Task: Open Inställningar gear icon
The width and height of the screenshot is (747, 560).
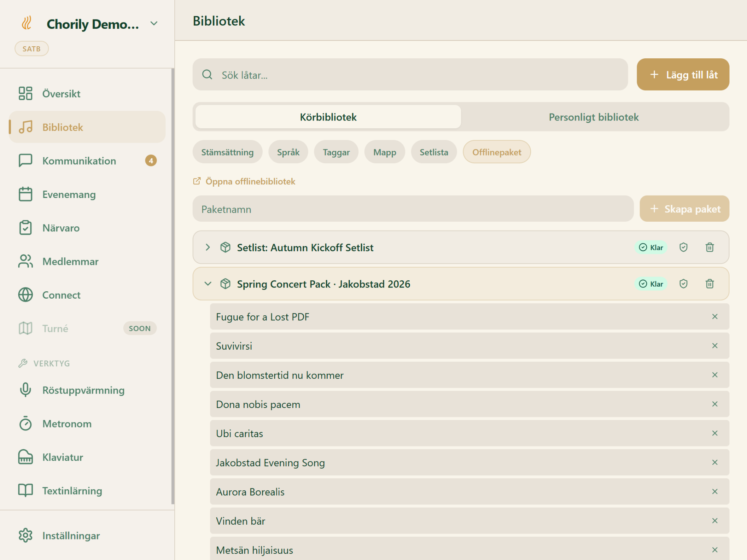Action: (x=25, y=535)
